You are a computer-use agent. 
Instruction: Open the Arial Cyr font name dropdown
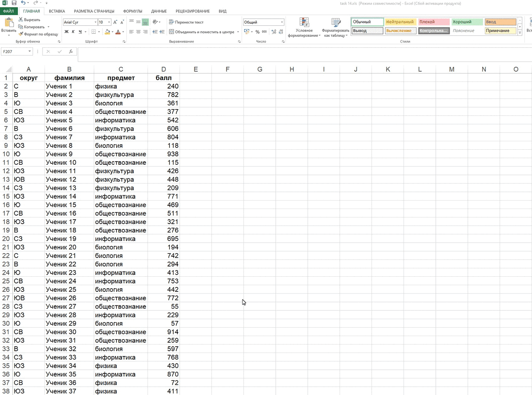(95, 22)
